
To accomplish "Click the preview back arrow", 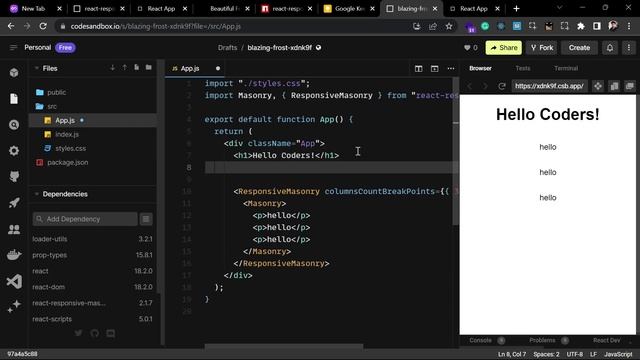I will click(x=470, y=86).
